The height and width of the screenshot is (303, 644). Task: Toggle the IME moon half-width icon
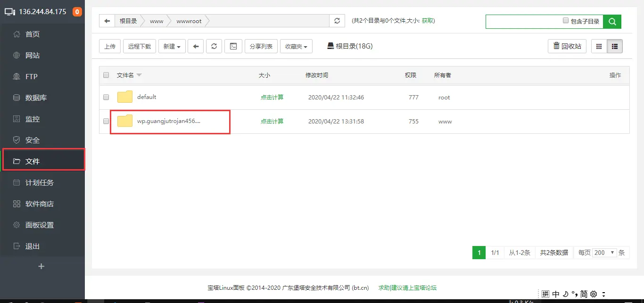566,294
